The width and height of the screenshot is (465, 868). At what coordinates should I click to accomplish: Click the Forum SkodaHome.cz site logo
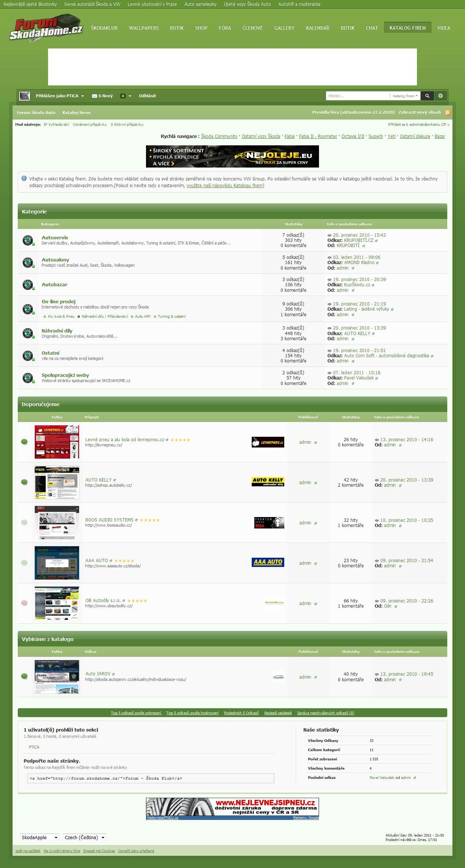click(x=46, y=27)
